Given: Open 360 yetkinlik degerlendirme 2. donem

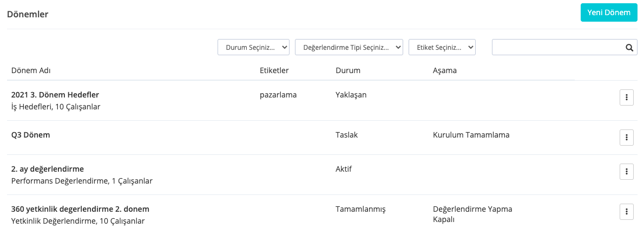Looking at the screenshot, I should coord(80,209).
